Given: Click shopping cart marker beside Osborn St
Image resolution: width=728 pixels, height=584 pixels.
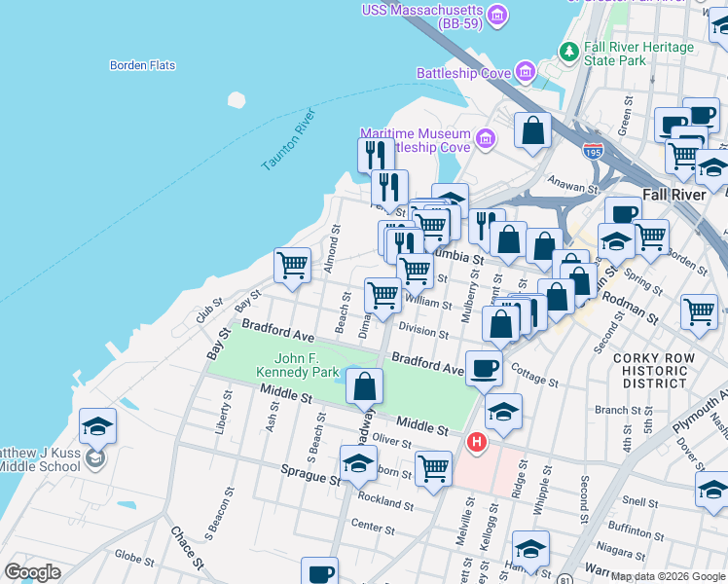Looking at the screenshot, I should click(x=433, y=473).
